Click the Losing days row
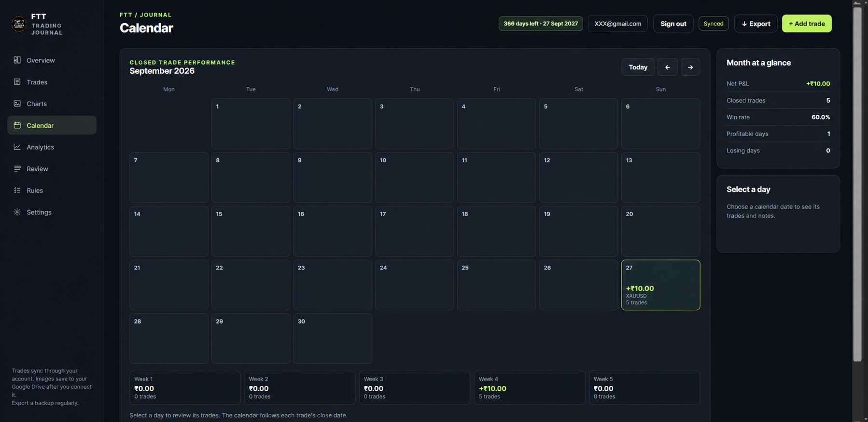 tap(778, 150)
